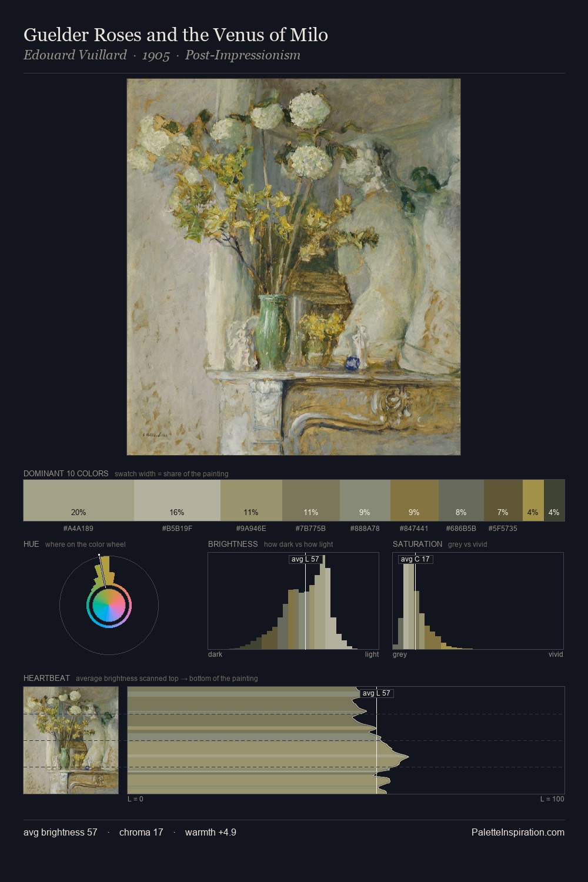The height and width of the screenshot is (882, 588).
Task: Click the #A4A189 hex label
Action: [78, 529]
